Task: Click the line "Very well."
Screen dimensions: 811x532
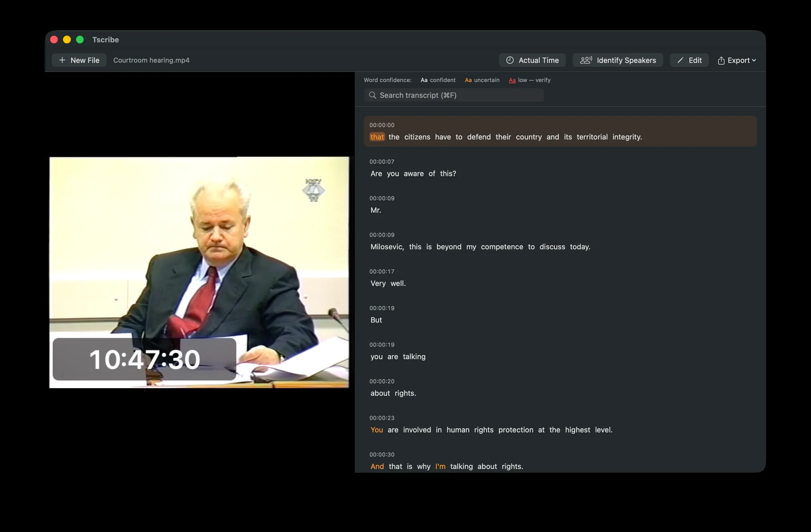Action: click(x=388, y=283)
